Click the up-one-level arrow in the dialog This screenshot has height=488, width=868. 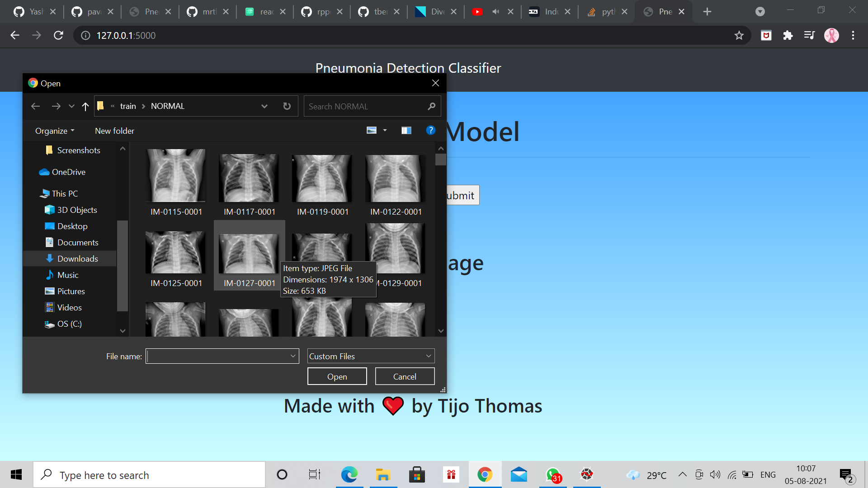(x=85, y=106)
